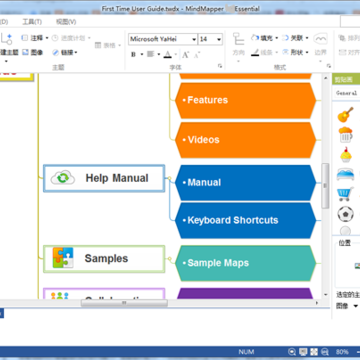The height and width of the screenshot is (360, 360).
Task: Expand the 注释 dropdown arrow
Action: tap(47, 38)
